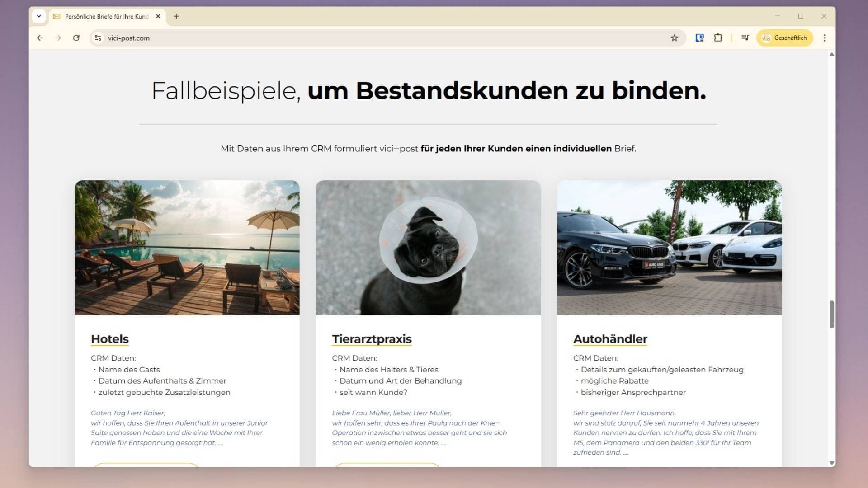868x488 pixels.
Task: Close the Persönliche Briefe tab
Action: tap(158, 16)
